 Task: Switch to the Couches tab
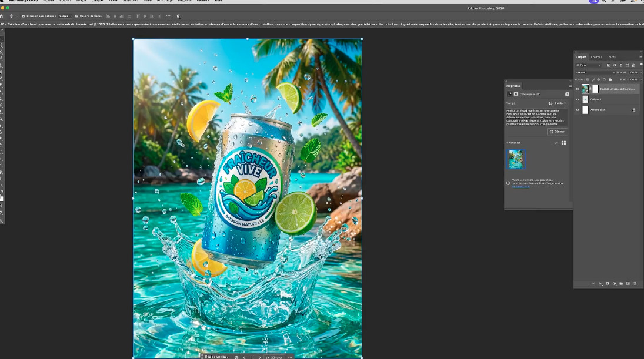coord(596,57)
